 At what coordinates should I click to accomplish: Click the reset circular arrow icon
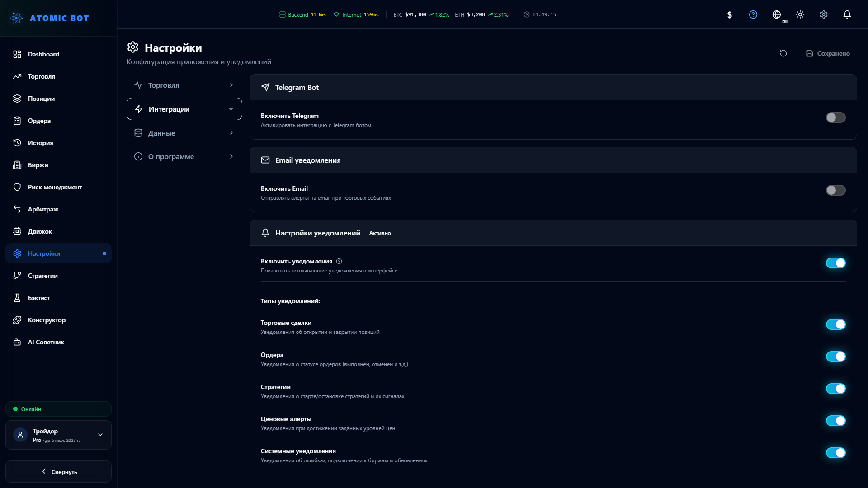(783, 53)
